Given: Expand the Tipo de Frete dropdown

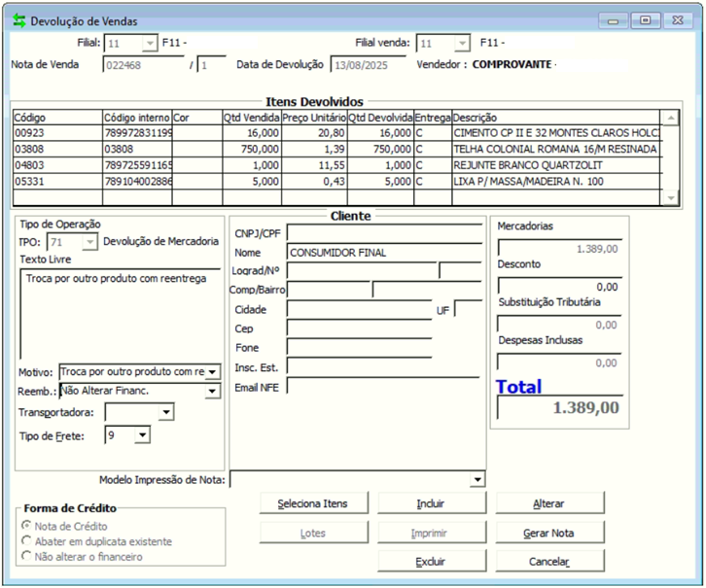Looking at the screenshot, I should click(x=142, y=435).
